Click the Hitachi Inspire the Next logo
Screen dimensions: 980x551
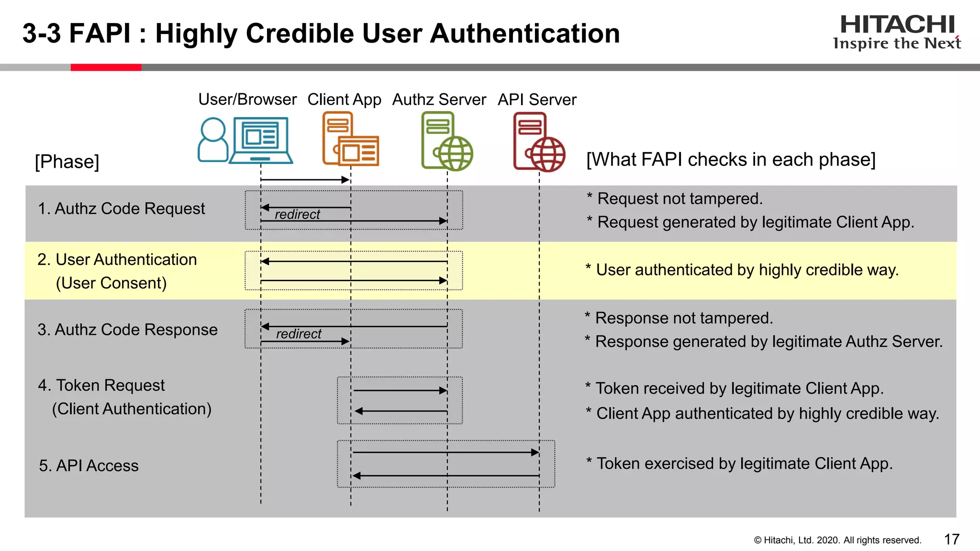pyautogui.click(x=897, y=32)
